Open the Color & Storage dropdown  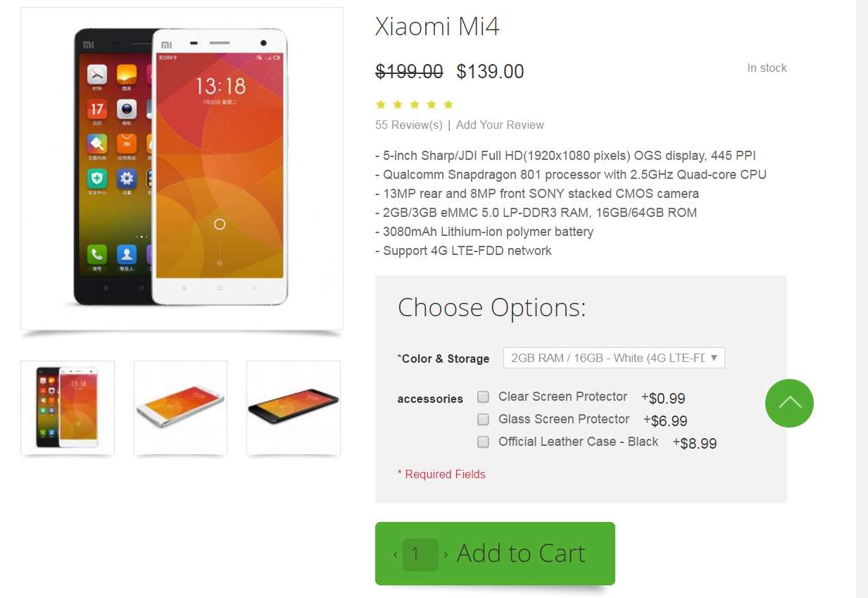[614, 358]
